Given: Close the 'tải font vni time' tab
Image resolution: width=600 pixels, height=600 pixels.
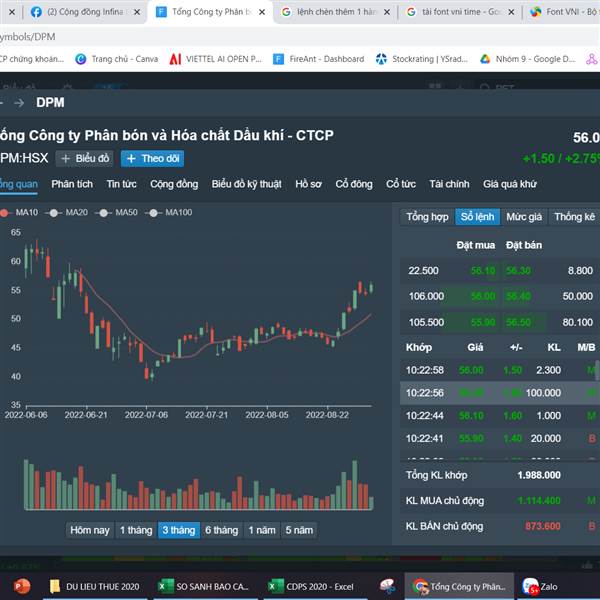Looking at the screenshot, I should click(x=511, y=12).
